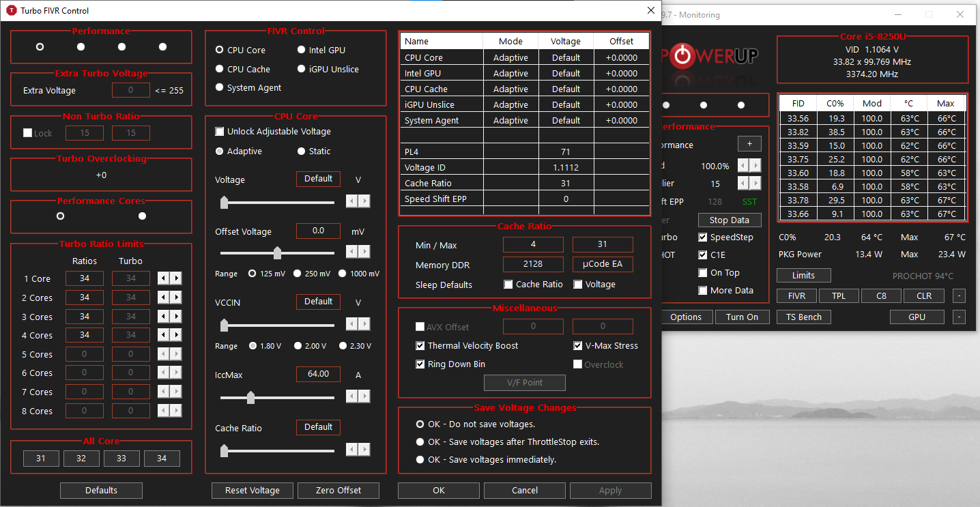This screenshot has height=507, width=980.
Task: Click the Reset Voltage button
Action: (x=253, y=491)
